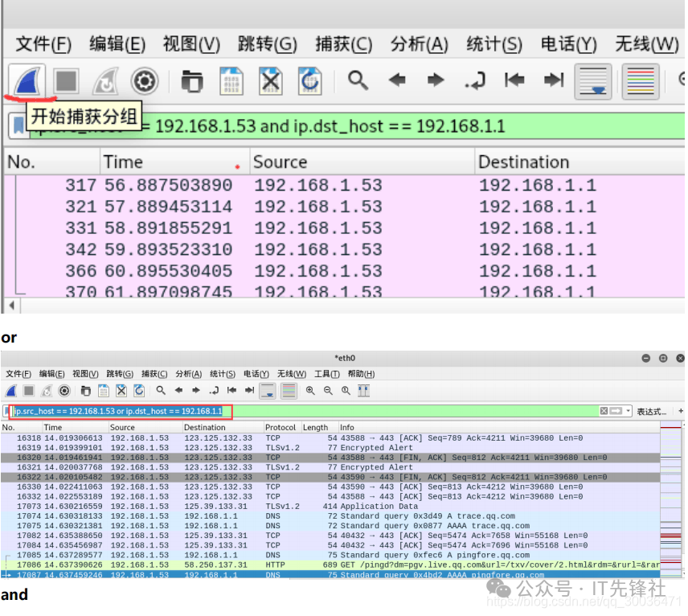Open the 工具(T) menu

(x=326, y=374)
